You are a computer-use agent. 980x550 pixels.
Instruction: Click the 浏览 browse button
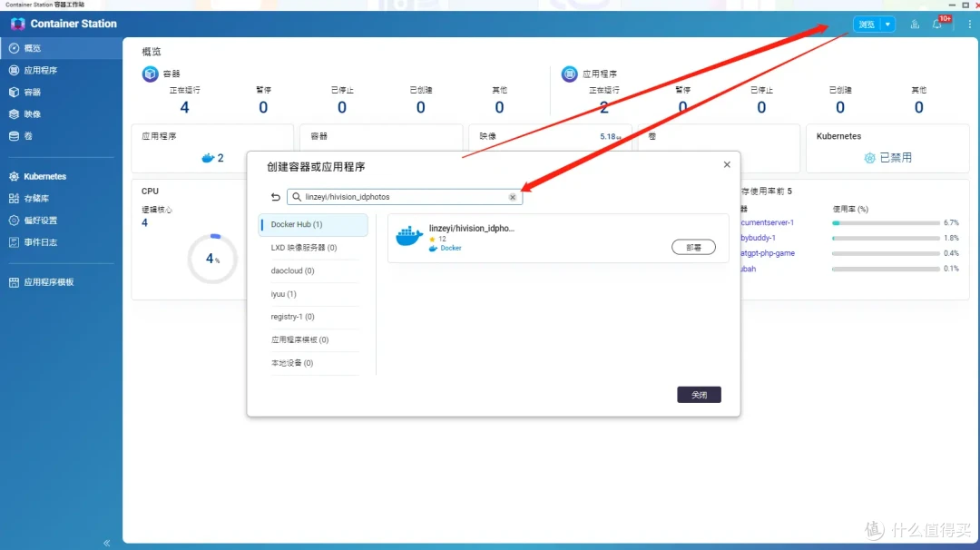click(x=867, y=25)
